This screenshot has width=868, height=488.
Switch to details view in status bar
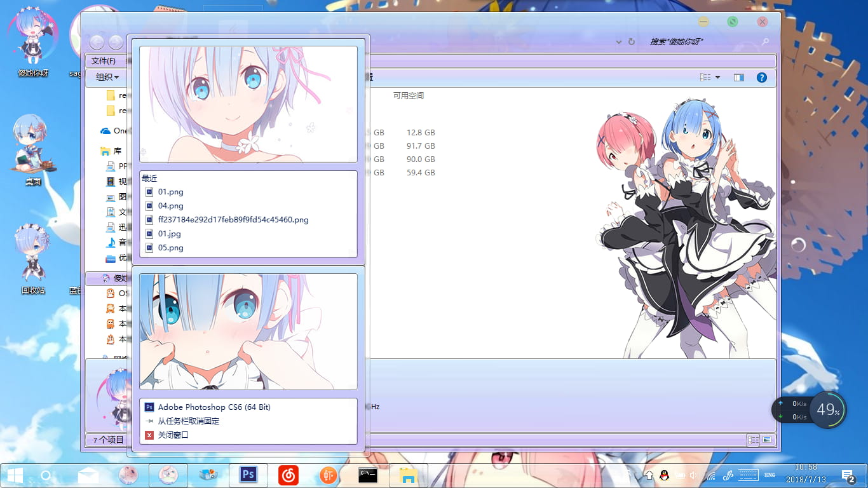[753, 440]
